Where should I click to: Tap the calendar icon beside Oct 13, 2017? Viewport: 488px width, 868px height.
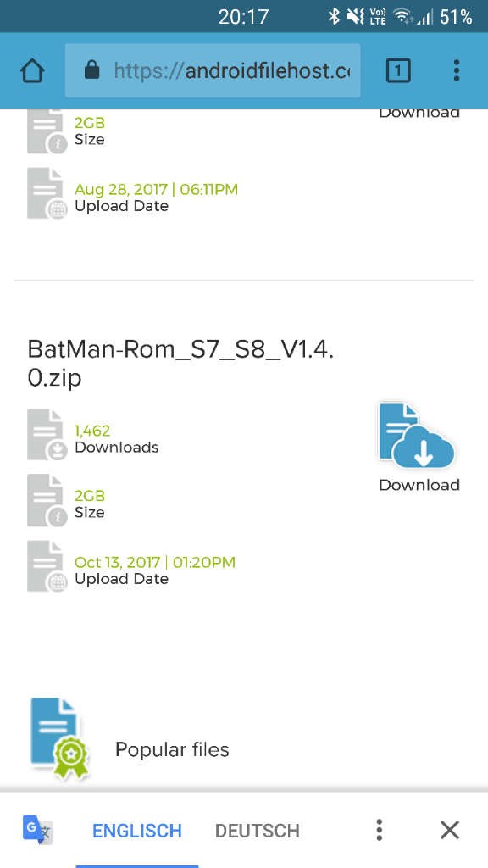pyautogui.click(x=47, y=566)
